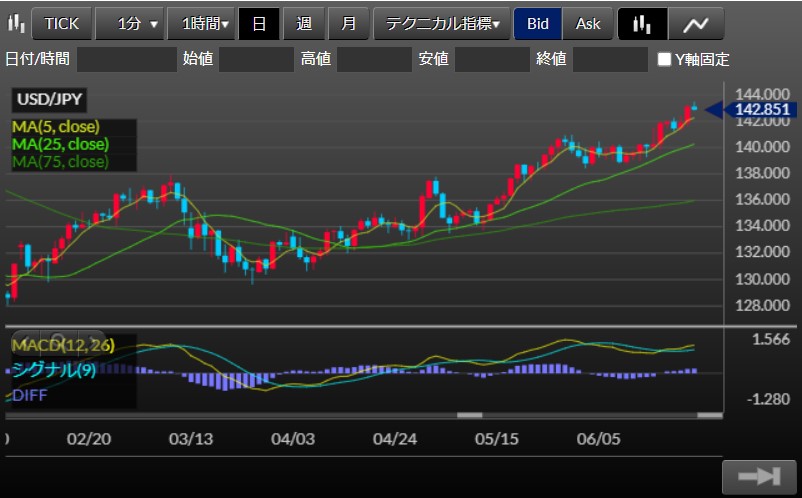Viewport: 802px width, 498px height.
Task: Click the 04/03 date axis label
Action: tap(293, 439)
